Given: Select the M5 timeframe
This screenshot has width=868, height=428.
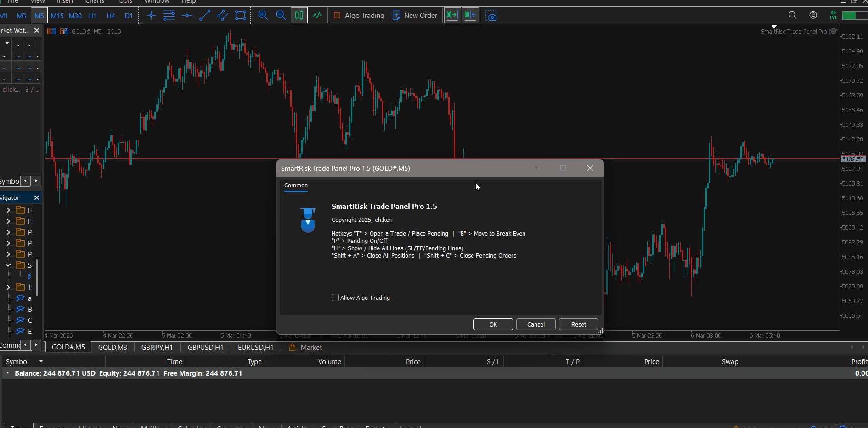Looking at the screenshot, I should click(x=39, y=16).
